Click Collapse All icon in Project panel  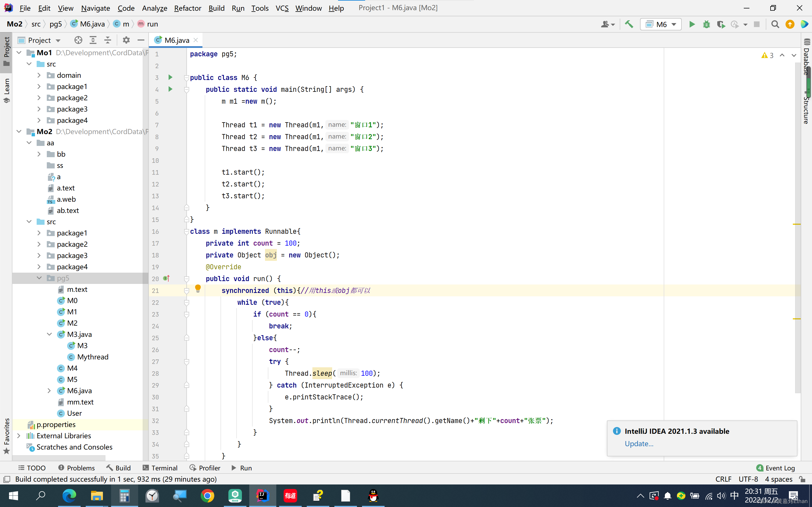tap(107, 40)
